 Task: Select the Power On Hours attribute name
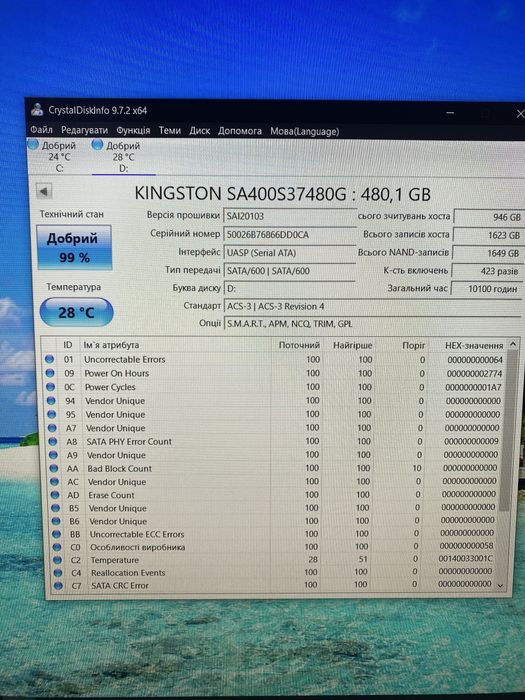pos(117,373)
